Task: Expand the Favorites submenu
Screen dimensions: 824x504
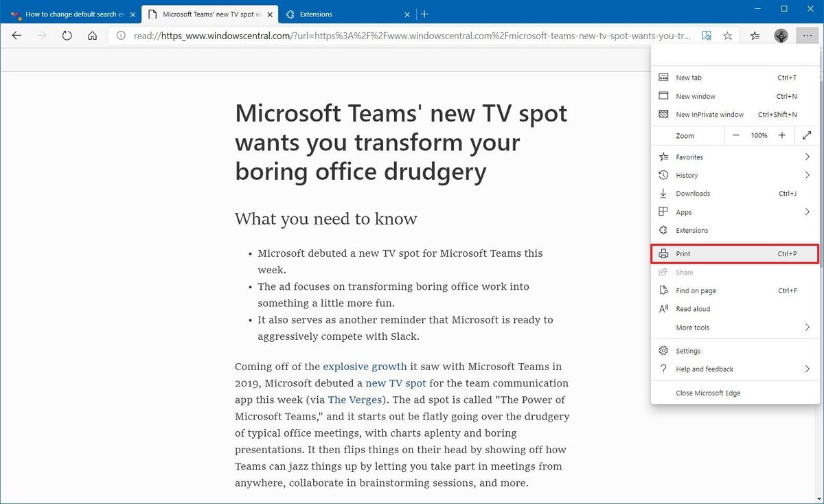Action: pos(735,157)
